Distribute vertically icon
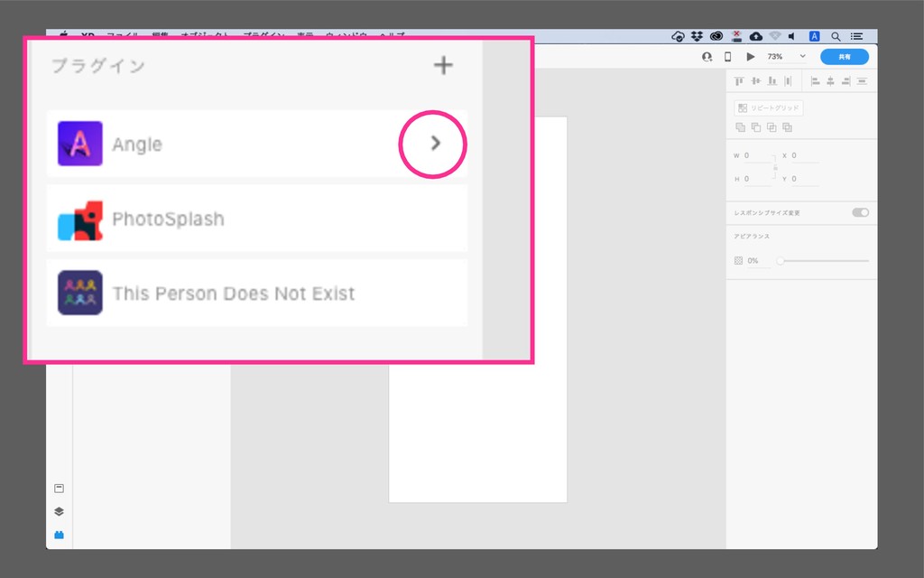The image size is (924, 578). (862, 80)
